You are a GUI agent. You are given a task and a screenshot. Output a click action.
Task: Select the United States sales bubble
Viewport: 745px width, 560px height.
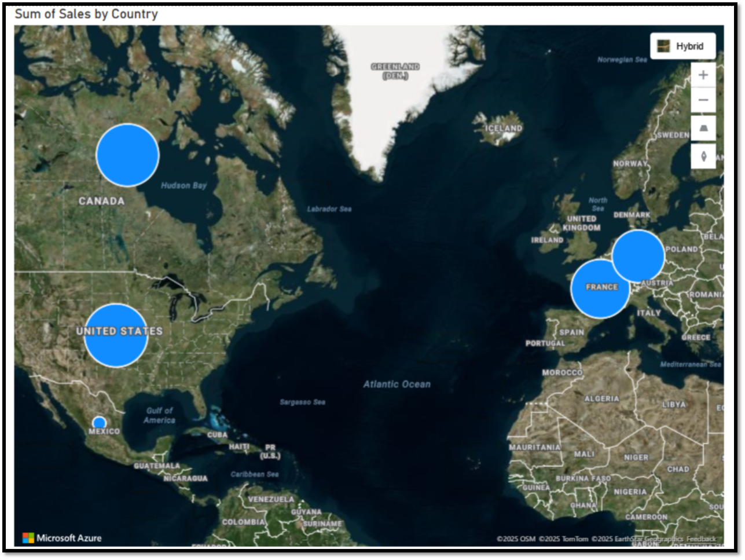116,335
